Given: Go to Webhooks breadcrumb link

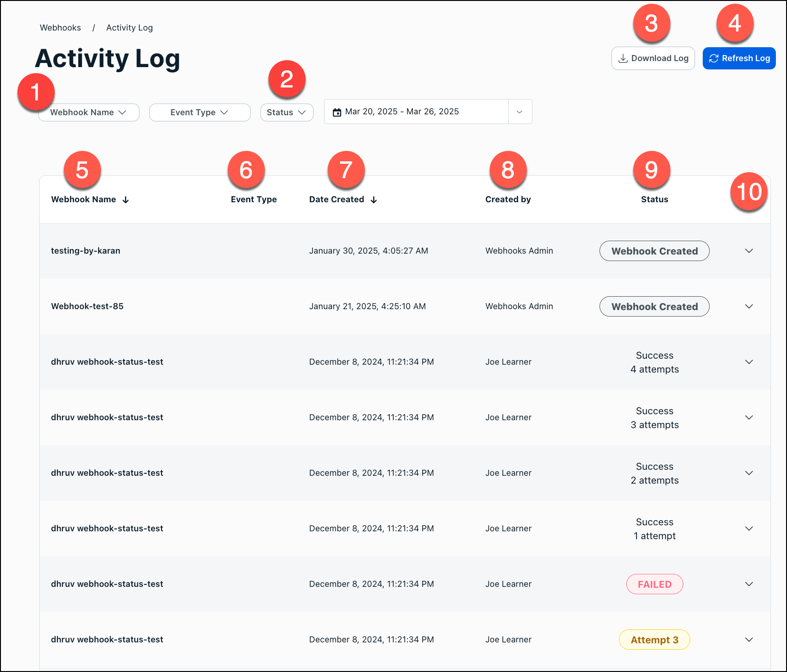Looking at the screenshot, I should [x=60, y=28].
